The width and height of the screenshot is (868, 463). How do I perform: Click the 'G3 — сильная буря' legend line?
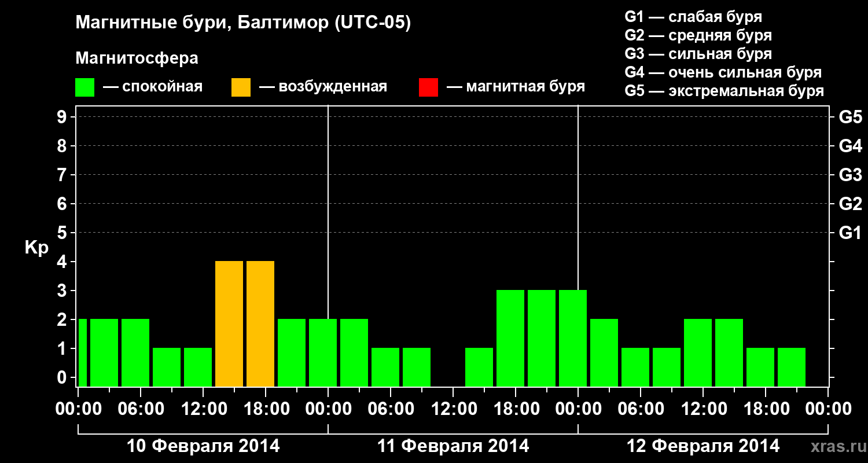[x=698, y=54]
